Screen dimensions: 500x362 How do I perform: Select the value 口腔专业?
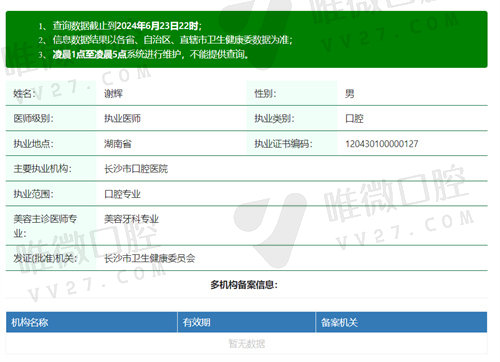[122, 194]
